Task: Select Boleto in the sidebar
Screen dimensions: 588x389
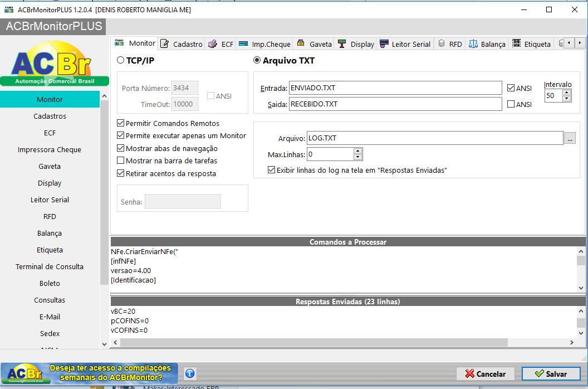Action: coord(50,284)
